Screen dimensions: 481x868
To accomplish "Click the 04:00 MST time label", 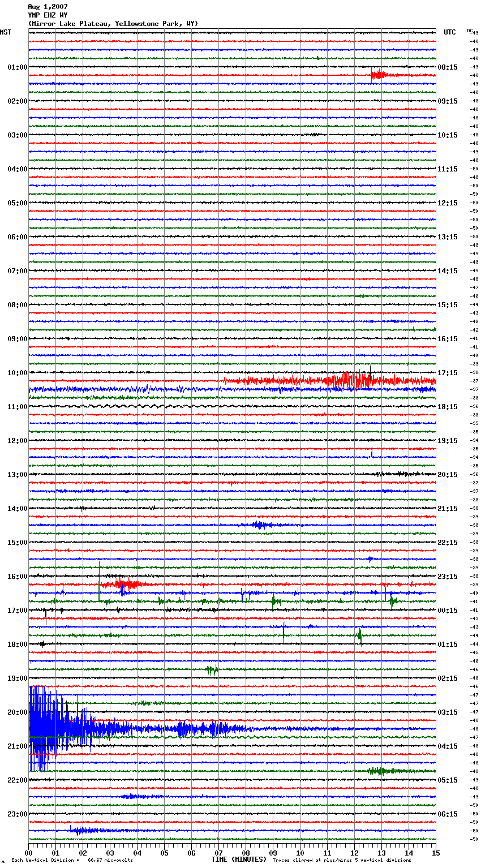I will point(17,169).
